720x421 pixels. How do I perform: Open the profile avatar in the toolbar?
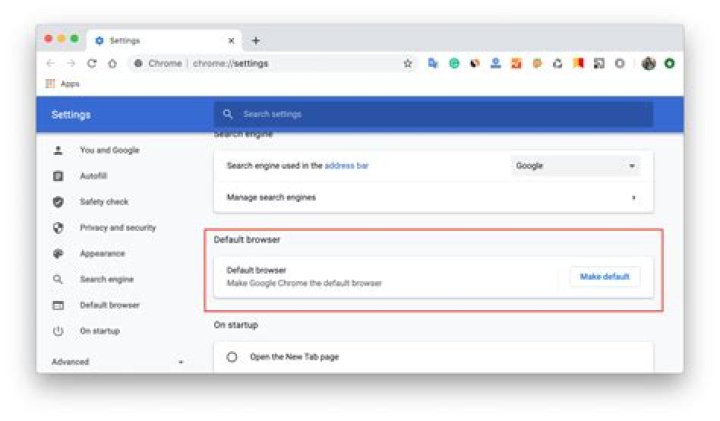[648, 63]
